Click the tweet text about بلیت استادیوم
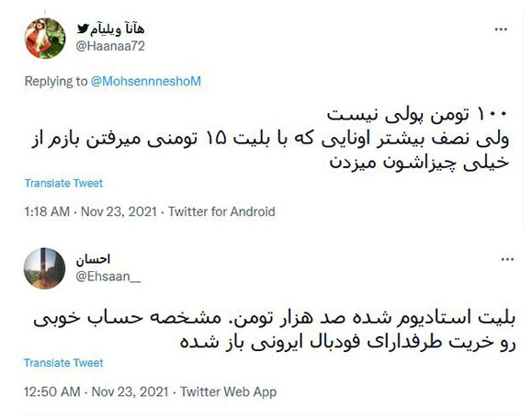Screen dimensions: 532x420 (275, 331)
